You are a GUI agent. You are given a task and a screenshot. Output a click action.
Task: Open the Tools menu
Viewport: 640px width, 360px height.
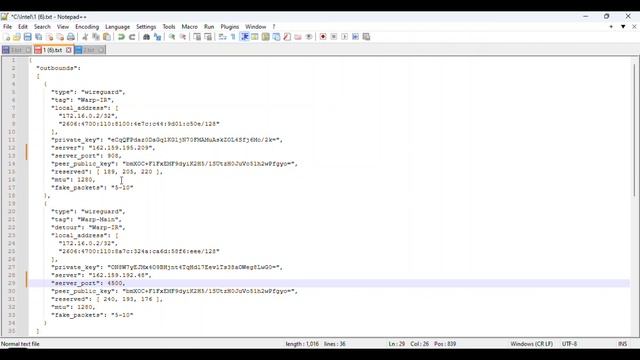(169, 27)
